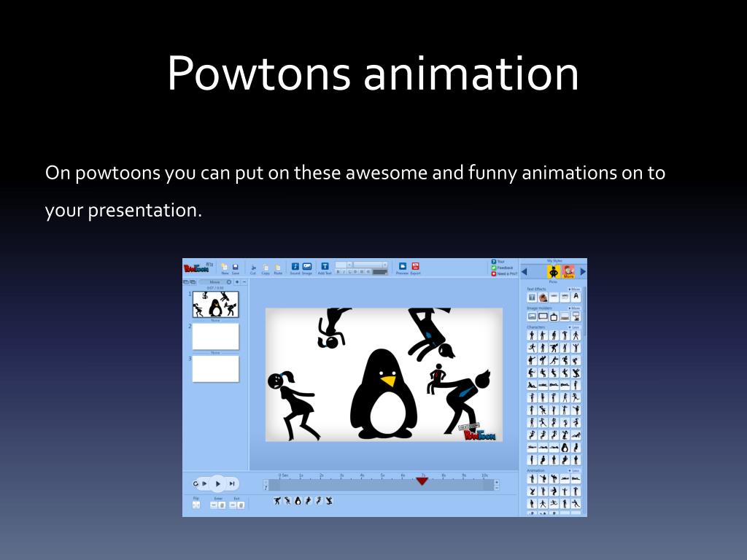
Task: Go to previous style with left arrow
Action: [x=524, y=271]
